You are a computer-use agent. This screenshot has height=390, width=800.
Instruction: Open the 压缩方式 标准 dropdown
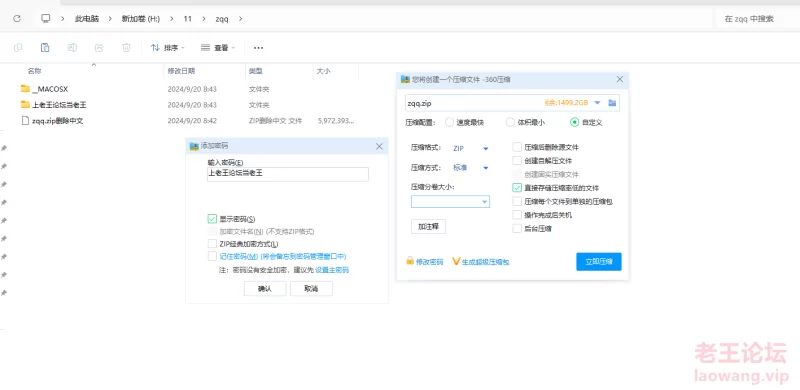pyautogui.click(x=485, y=168)
